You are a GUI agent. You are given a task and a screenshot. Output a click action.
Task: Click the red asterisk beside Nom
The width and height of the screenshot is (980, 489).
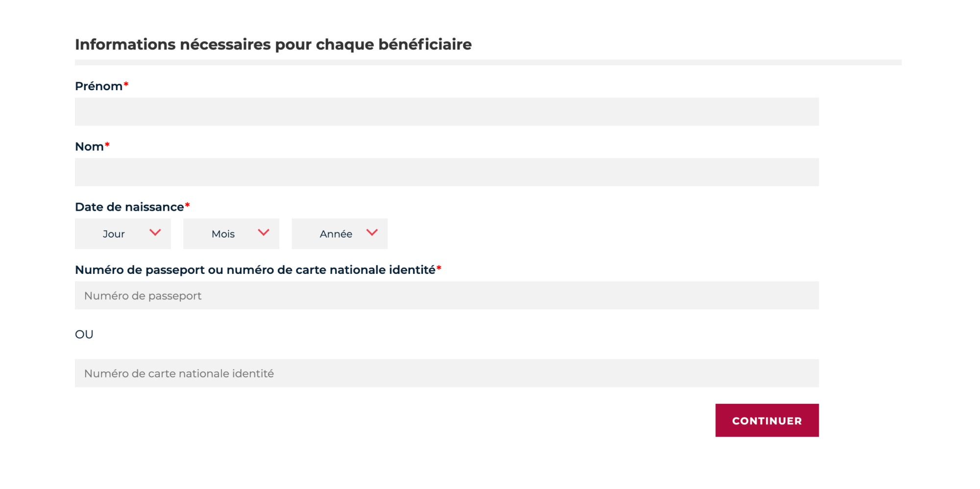107,145
